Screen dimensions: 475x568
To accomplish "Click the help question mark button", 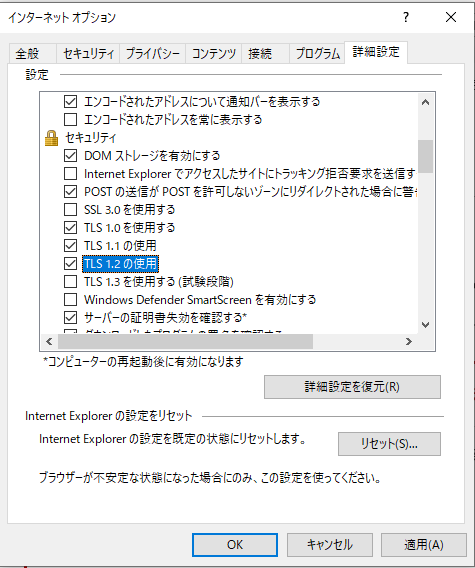I will (x=406, y=17).
